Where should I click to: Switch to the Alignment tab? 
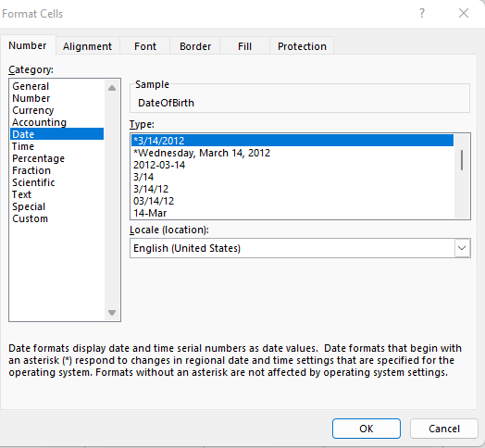[87, 46]
